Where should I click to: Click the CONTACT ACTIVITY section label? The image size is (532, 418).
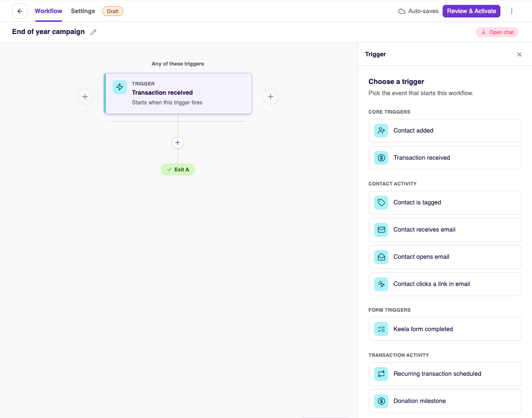coord(392,184)
